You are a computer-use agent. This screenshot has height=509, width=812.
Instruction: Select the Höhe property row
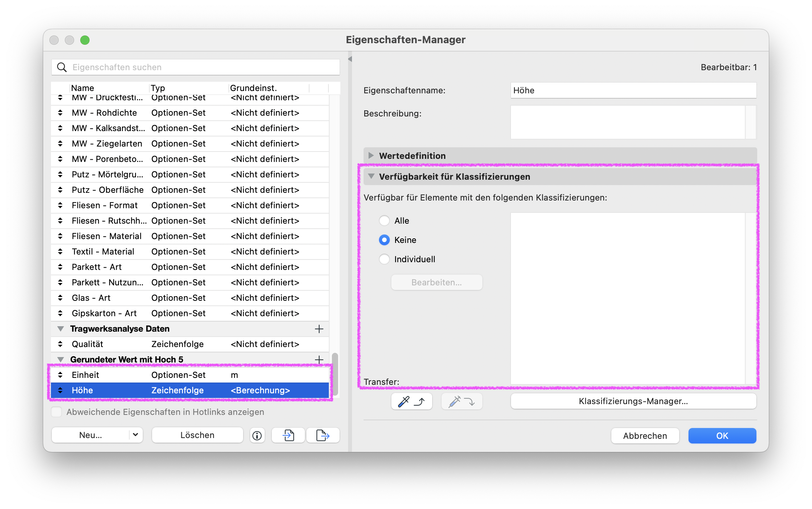tap(190, 390)
